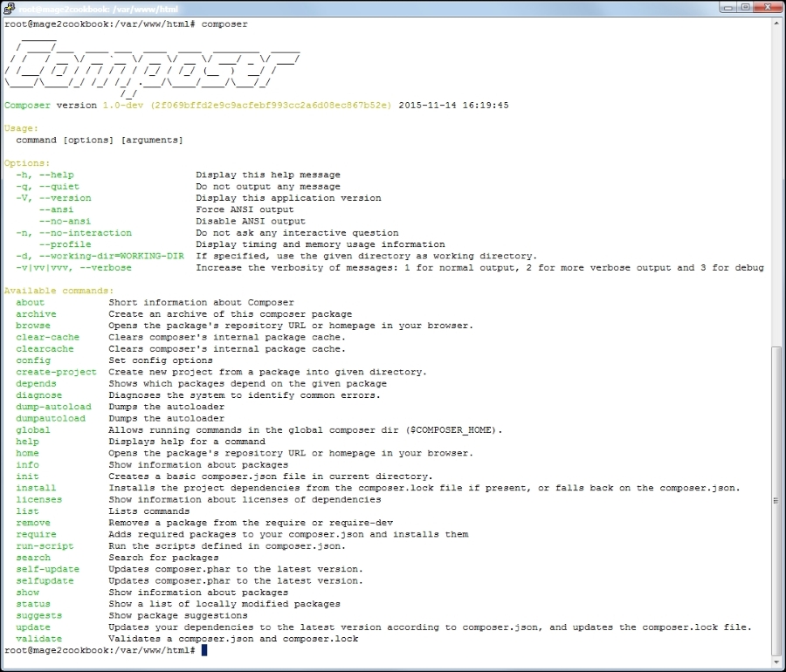
Task: Click the 'validate' command name
Action: (x=39, y=639)
